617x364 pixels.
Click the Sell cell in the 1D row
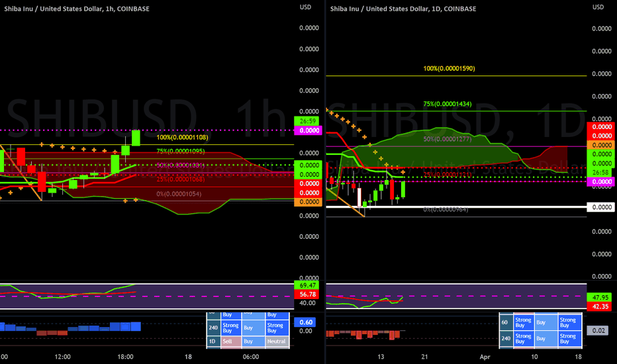(230, 341)
